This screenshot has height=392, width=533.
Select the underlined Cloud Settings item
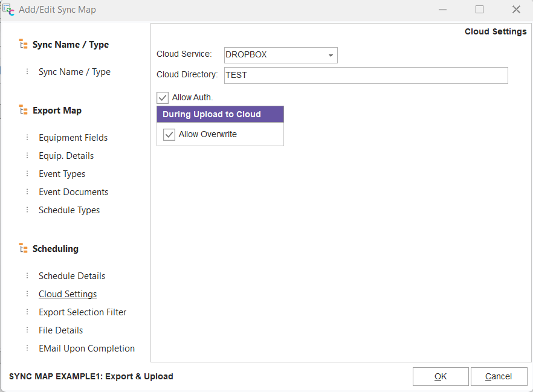click(x=68, y=294)
